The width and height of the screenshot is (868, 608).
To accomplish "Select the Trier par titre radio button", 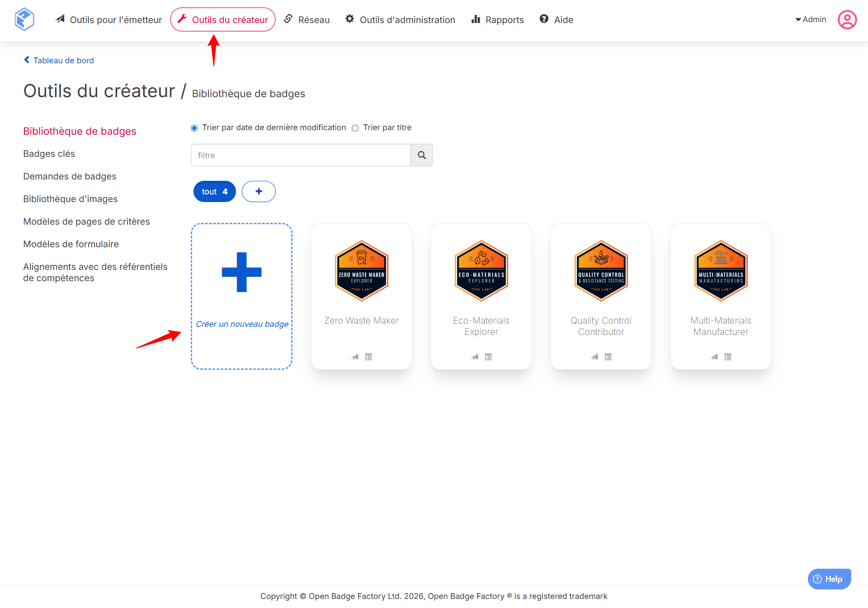I will pos(355,128).
